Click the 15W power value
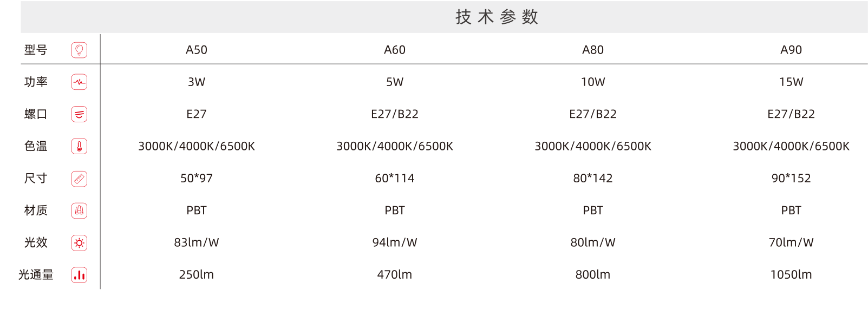The image size is (868, 316). click(791, 82)
